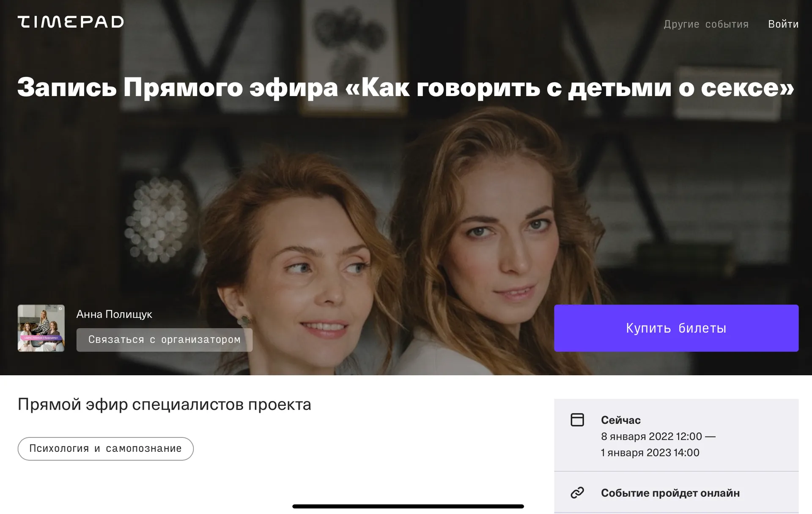Open Другие события link

[x=706, y=24]
